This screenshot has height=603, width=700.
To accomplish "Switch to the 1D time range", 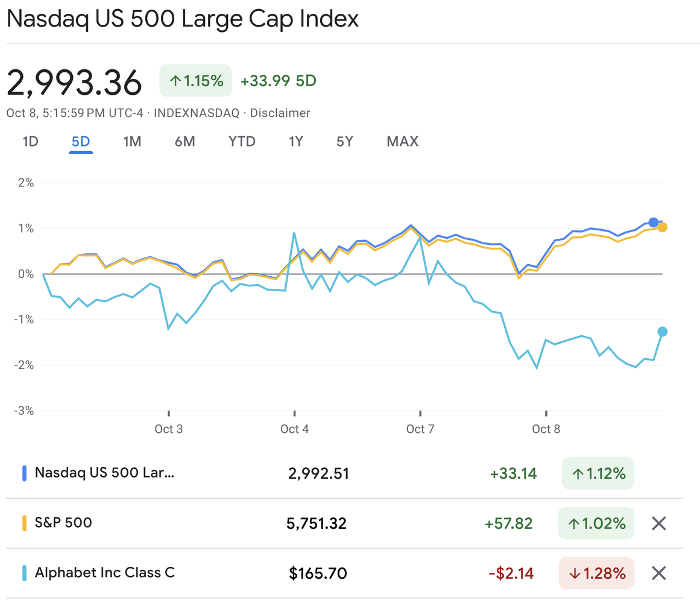I will (x=31, y=142).
